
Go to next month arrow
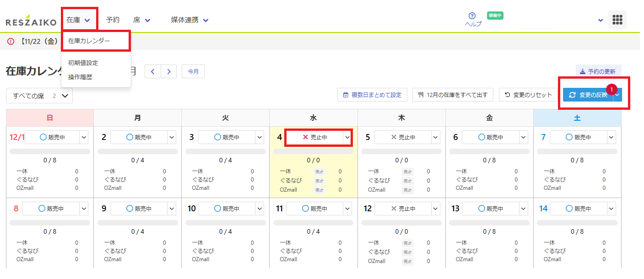[x=168, y=71]
